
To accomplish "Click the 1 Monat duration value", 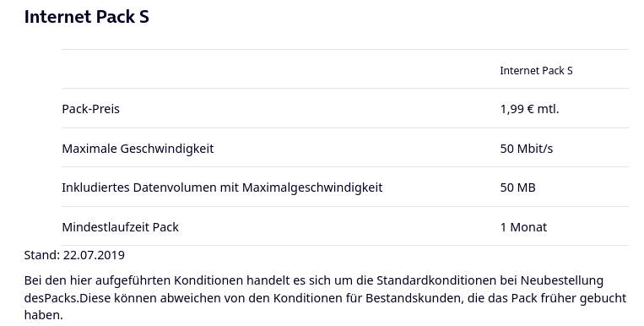I will 523,227.
